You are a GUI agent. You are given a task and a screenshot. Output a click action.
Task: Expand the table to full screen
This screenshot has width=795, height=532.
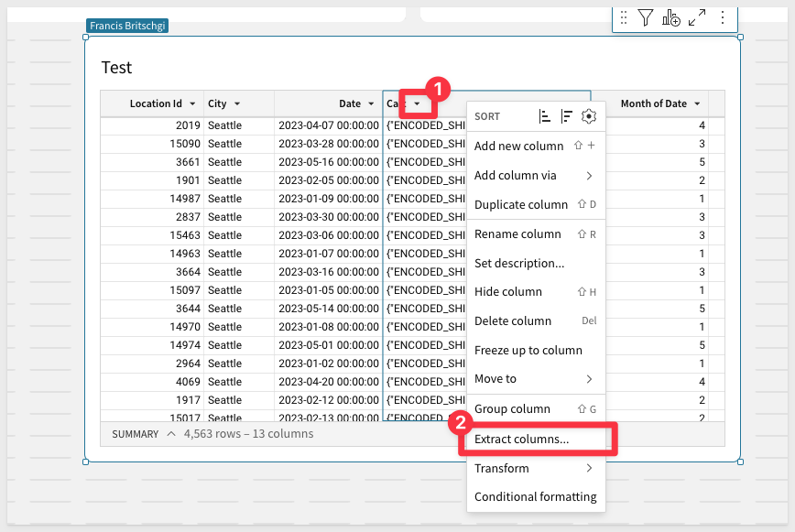pyautogui.click(x=697, y=17)
